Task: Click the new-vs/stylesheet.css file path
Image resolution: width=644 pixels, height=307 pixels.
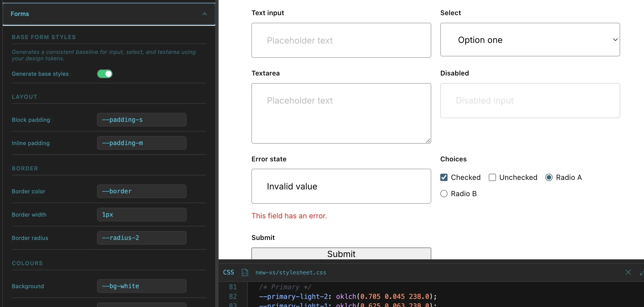Action: coord(291,272)
